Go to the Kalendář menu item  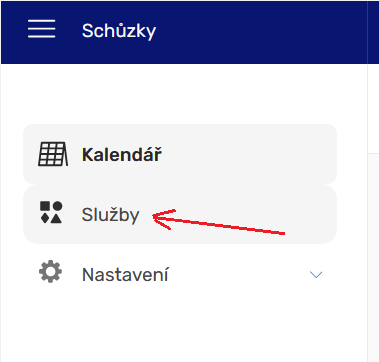pyautogui.click(x=180, y=154)
